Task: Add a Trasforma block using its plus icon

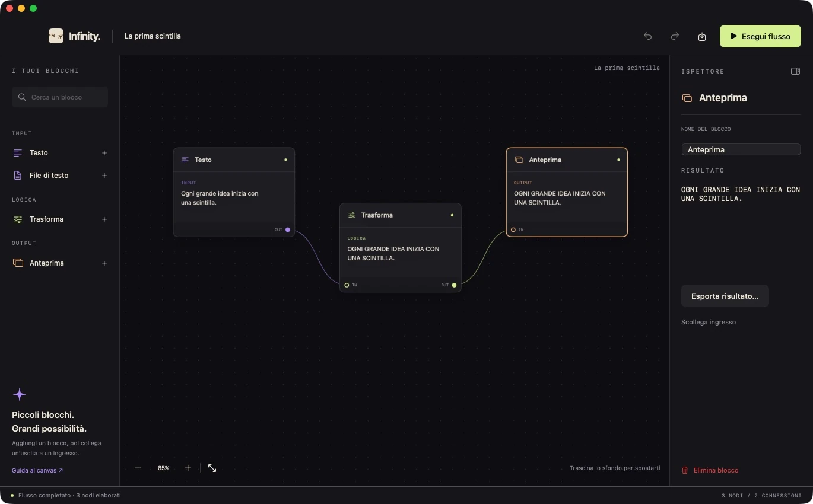Action: [104, 219]
